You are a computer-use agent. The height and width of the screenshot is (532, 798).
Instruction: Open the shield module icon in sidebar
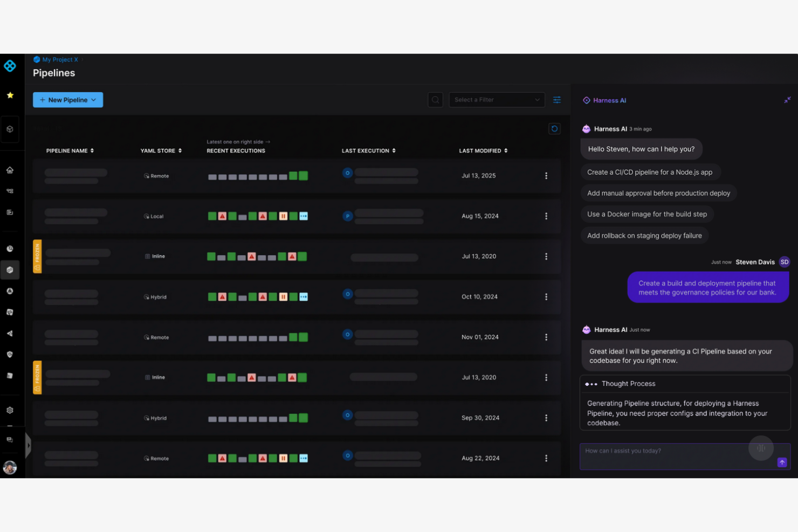tap(10, 354)
